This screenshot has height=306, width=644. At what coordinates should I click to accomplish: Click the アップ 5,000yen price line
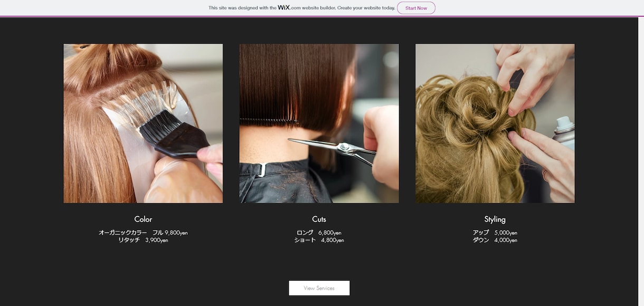495,233
